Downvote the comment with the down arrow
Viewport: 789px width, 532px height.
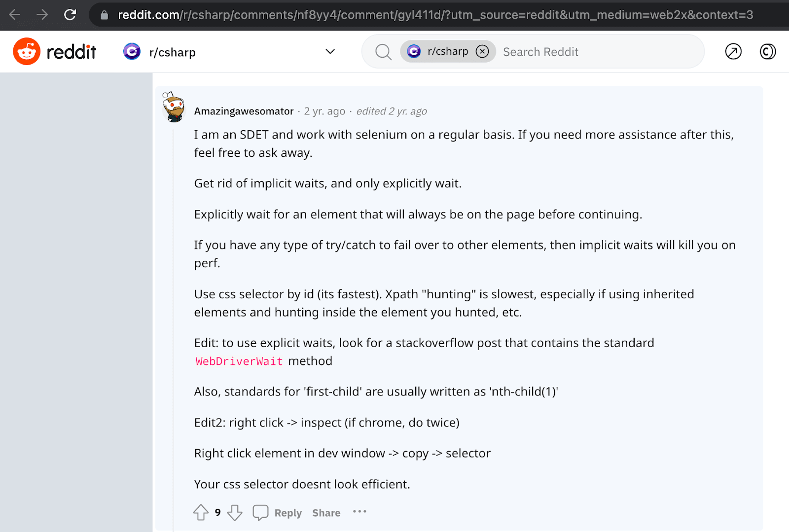tap(235, 513)
